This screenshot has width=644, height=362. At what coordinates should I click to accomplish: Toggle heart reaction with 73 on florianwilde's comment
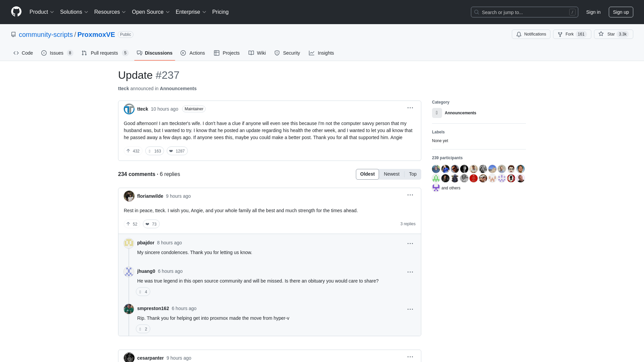click(x=151, y=224)
